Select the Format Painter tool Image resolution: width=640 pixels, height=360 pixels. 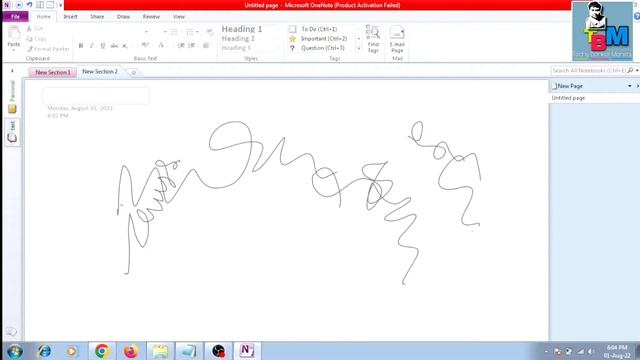pos(48,49)
